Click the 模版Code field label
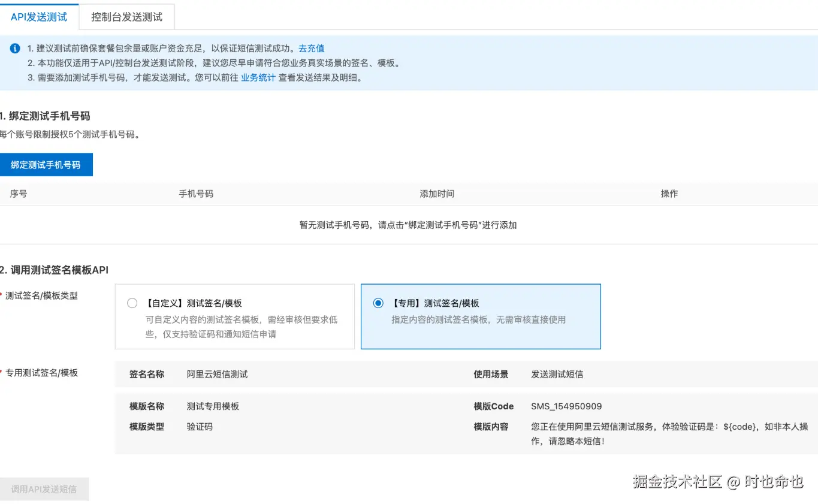The height and width of the screenshot is (504, 818). coord(494,406)
